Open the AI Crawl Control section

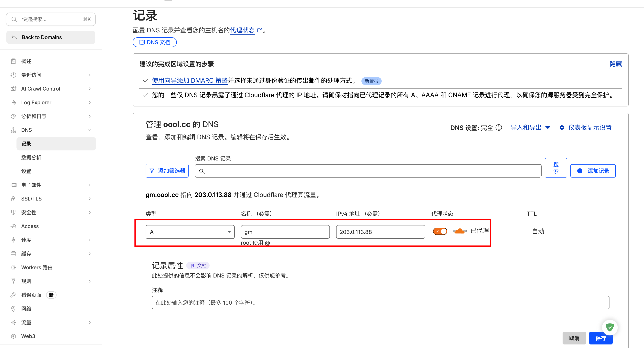click(x=40, y=89)
